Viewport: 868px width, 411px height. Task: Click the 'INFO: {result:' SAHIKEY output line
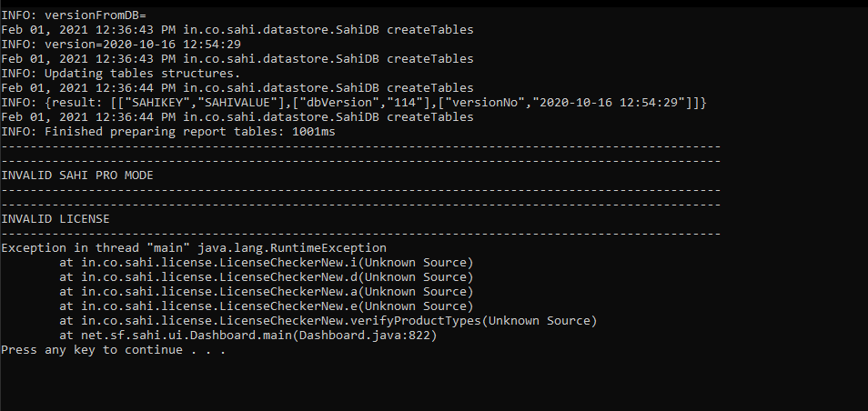click(354, 103)
